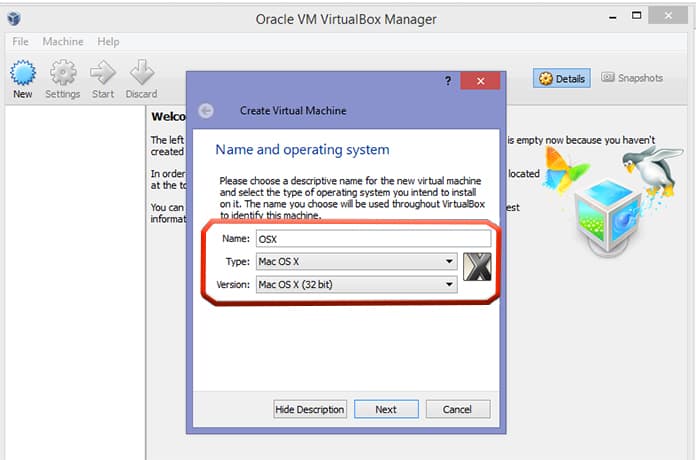Switch to Details view button
Viewport: 696px width, 460px height.
pos(562,78)
